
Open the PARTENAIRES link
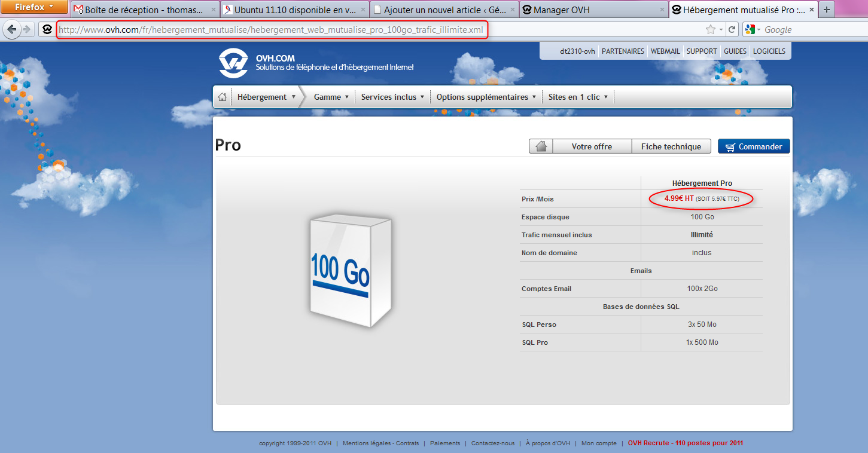click(x=623, y=51)
